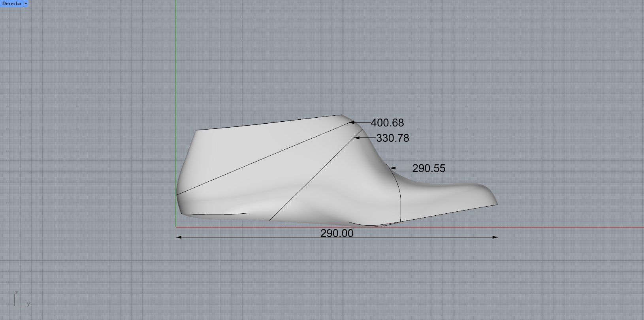Click right arrowhead of the 290.00 dimension
644x320 pixels.
(x=495, y=237)
